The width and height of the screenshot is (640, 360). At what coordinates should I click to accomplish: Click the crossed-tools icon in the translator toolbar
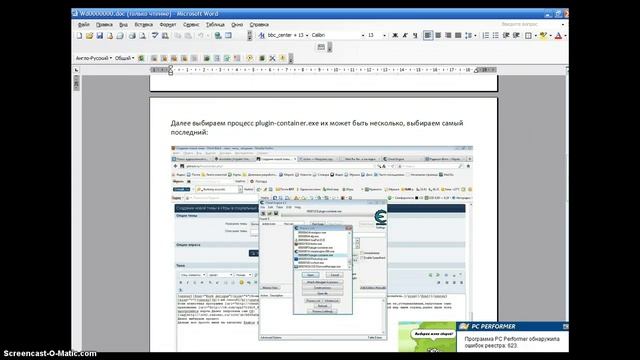pyautogui.click(x=272, y=58)
